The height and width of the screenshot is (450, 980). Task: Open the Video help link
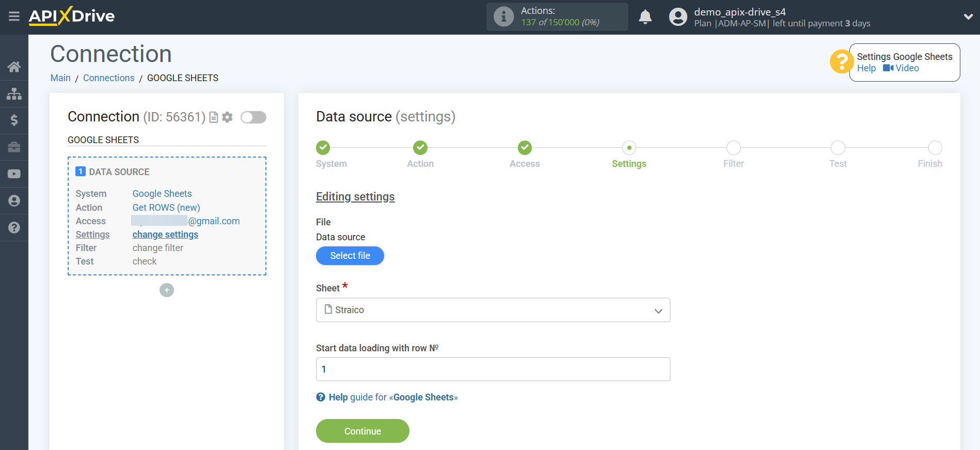click(902, 68)
